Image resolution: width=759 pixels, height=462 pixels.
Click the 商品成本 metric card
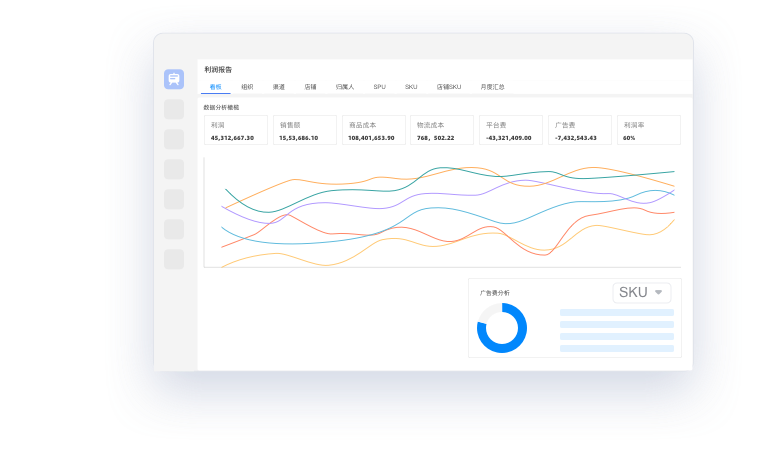tap(374, 131)
